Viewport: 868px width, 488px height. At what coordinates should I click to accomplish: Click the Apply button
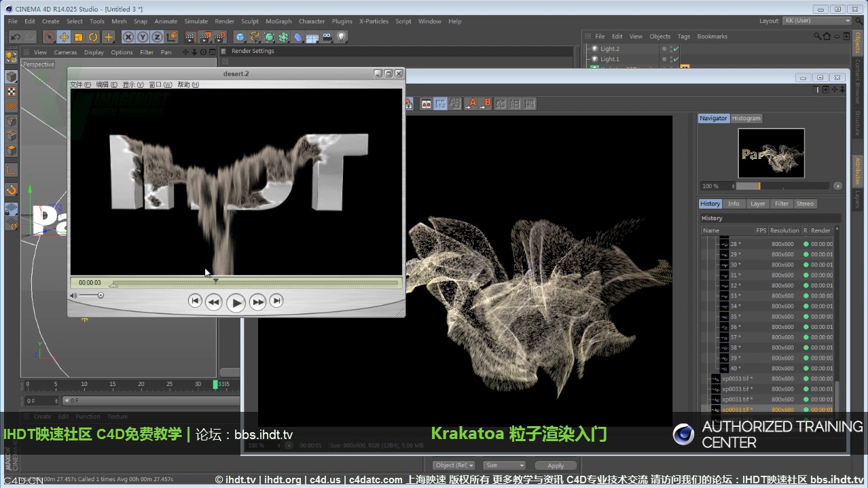(x=556, y=465)
